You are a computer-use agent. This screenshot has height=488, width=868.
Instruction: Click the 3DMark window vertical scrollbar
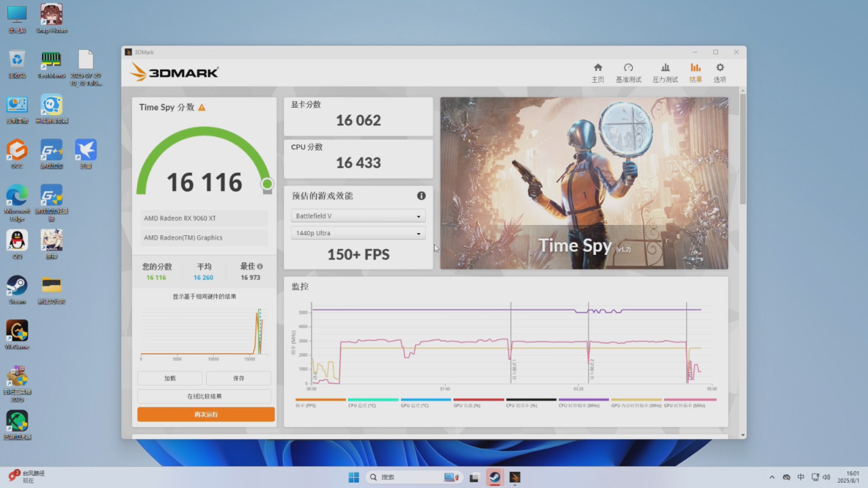[743, 148]
